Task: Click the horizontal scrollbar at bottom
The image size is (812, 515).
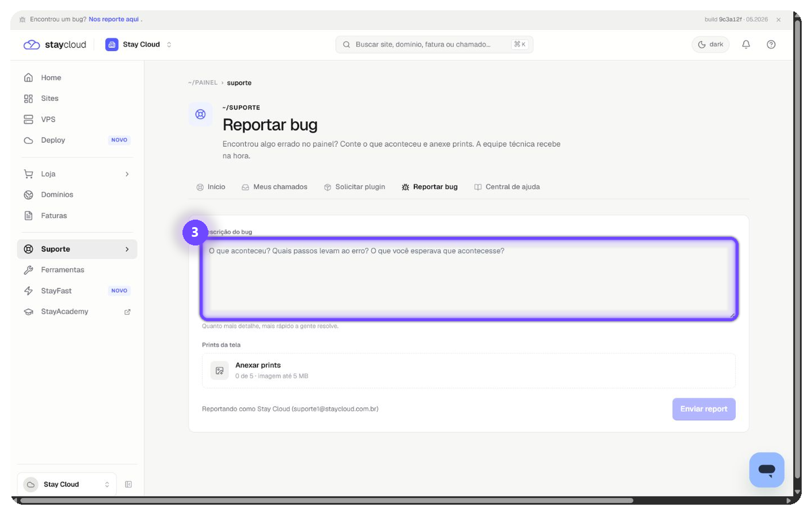Action: click(x=327, y=501)
